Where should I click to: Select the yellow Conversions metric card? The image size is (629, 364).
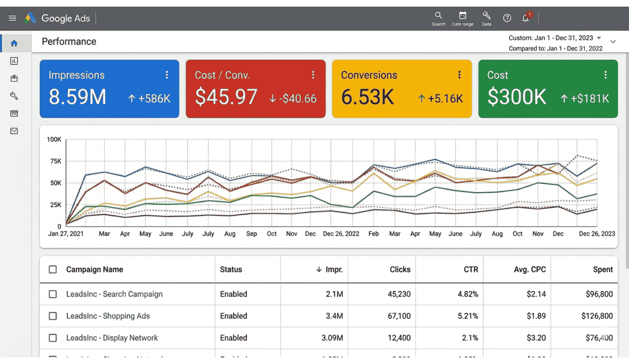click(x=401, y=89)
